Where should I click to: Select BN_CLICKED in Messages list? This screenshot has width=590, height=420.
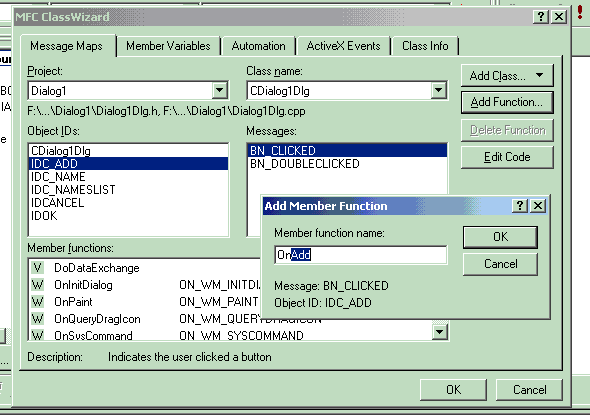coord(347,151)
